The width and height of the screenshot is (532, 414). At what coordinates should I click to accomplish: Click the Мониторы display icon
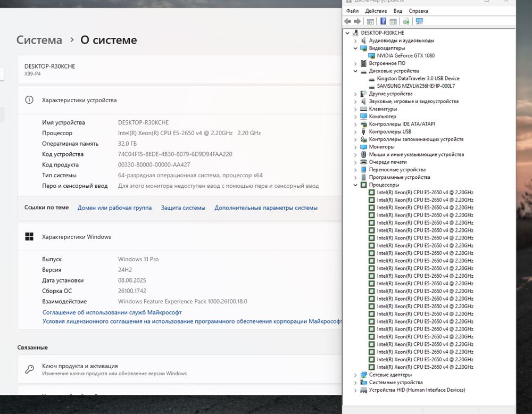tap(363, 147)
